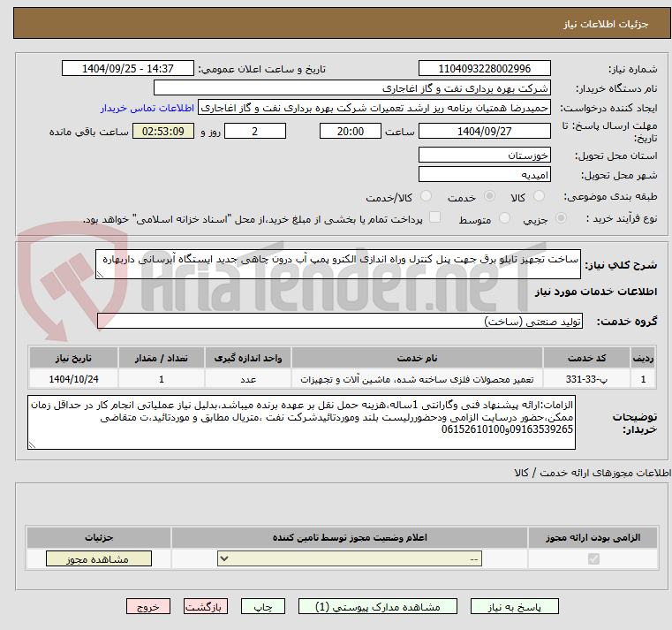Viewport: 672px width, 630px height.
Task: Select the کالا radio button
Action: (x=539, y=196)
